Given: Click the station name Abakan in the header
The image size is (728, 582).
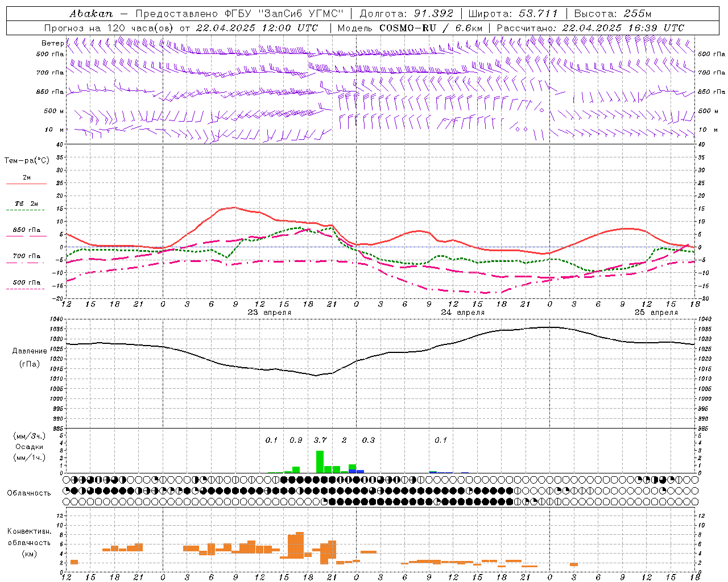Looking at the screenshot, I should tap(91, 14).
